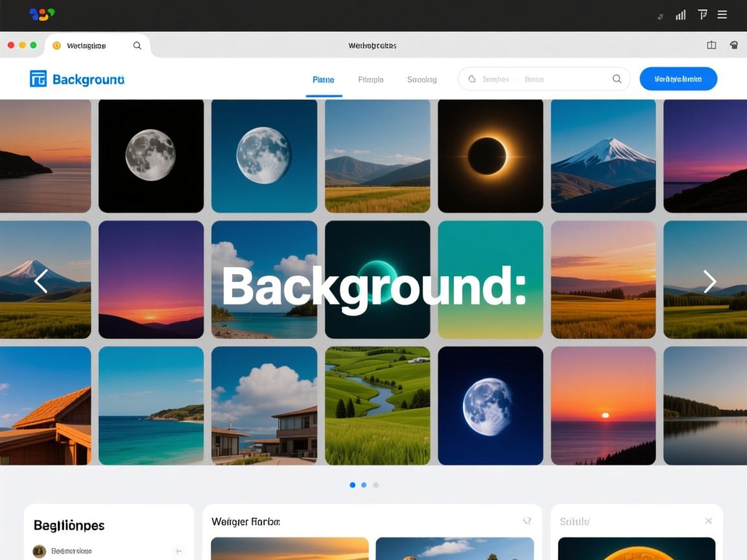Click the Background logo icon in the header
This screenshot has height=560, width=747.
click(38, 79)
